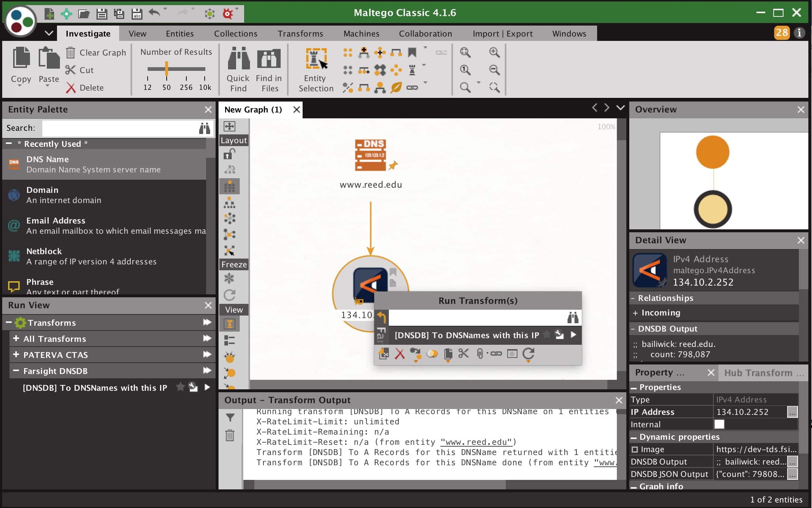Open the View ribbon tab
This screenshot has height=508, width=812.
tap(137, 34)
